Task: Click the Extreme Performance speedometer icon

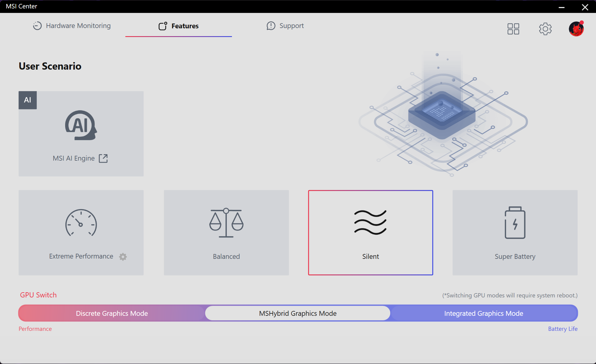Action: point(81,223)
